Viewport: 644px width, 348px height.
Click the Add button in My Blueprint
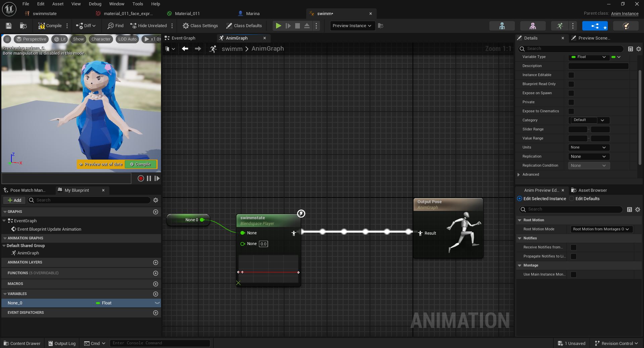coord(14,200)
